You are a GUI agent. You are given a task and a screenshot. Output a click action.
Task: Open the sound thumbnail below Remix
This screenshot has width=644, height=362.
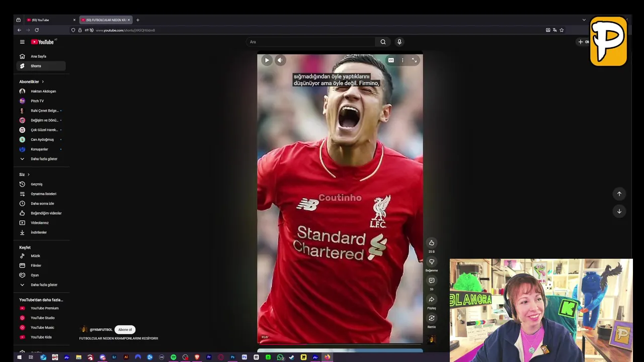click(431, 339)
